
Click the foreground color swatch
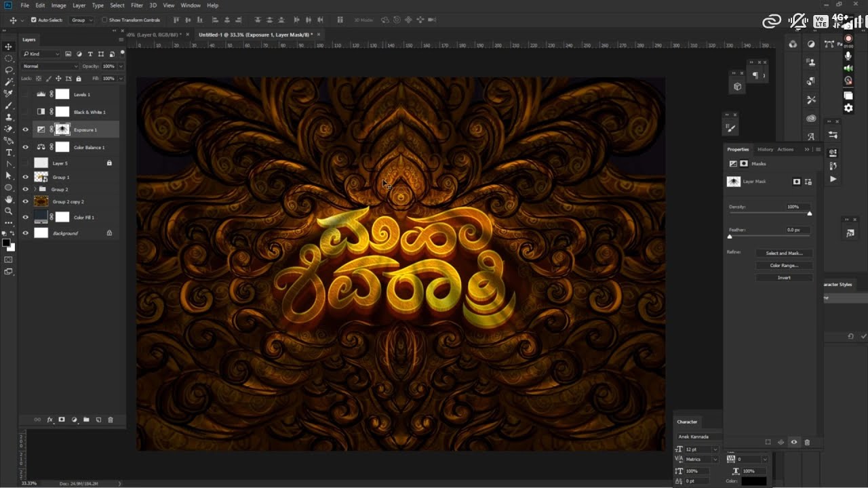tap(6, 243)
